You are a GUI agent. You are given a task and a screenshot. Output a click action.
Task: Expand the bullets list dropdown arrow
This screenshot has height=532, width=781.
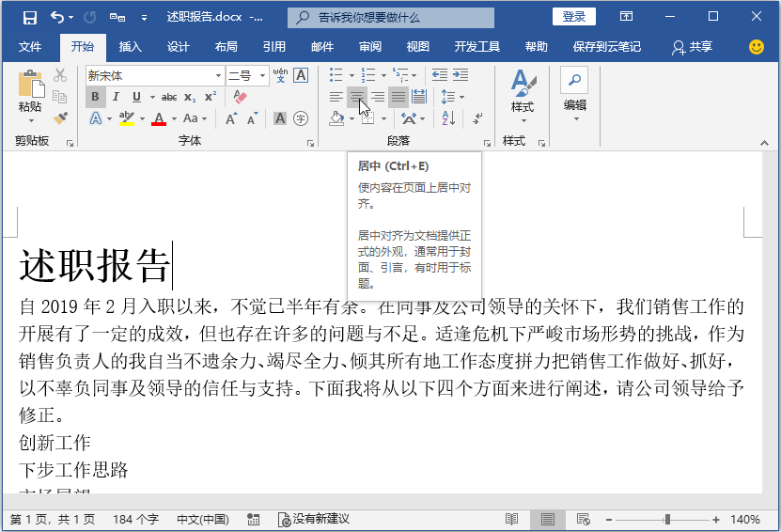click(351, 76)
